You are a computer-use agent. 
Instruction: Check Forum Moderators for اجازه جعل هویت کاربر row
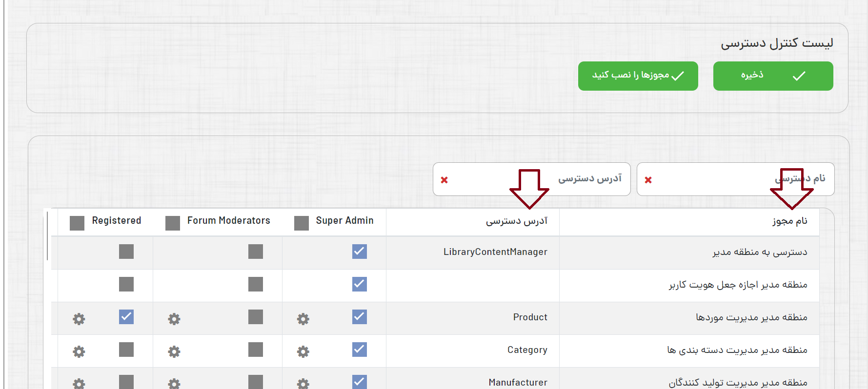point(256,284)
